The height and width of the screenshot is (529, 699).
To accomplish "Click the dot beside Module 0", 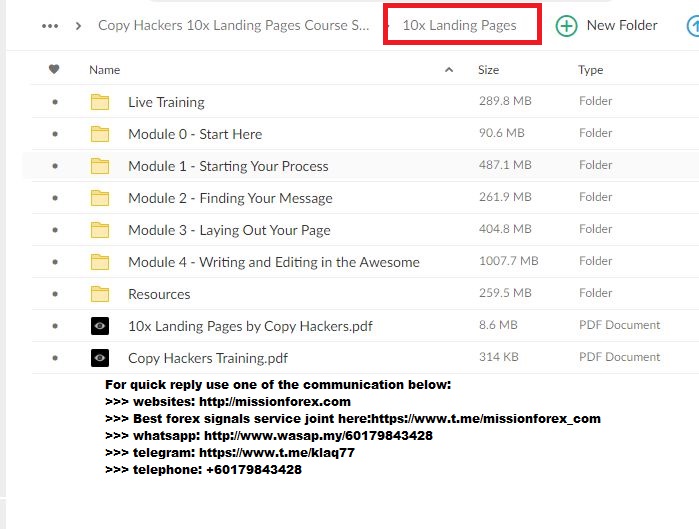I will (55, 134).
